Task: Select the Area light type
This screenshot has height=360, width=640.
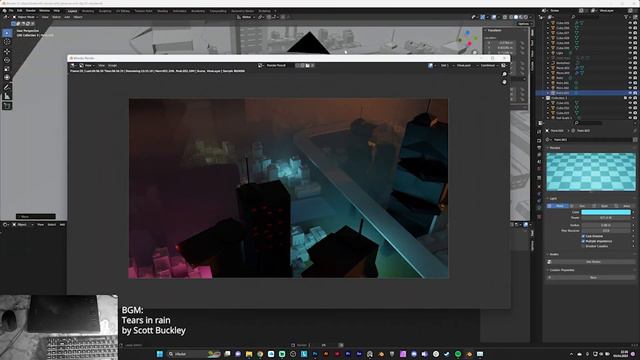Action: [x=624, y=206]
